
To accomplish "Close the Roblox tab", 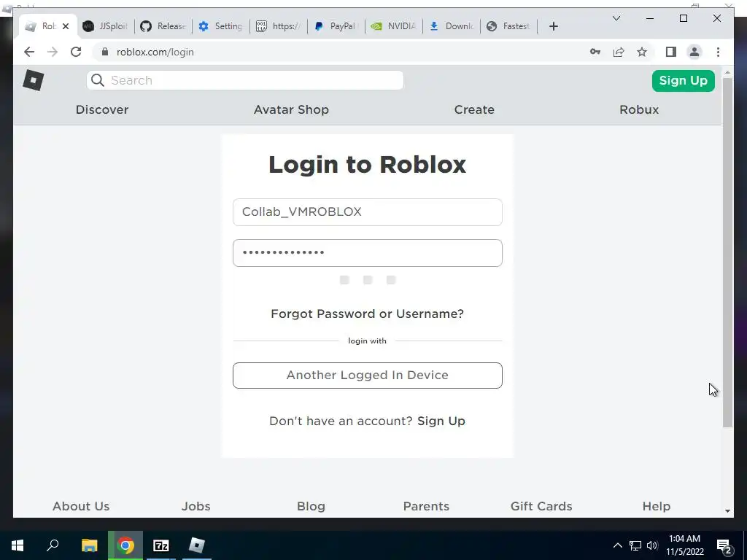I will [x=66, y=26].
